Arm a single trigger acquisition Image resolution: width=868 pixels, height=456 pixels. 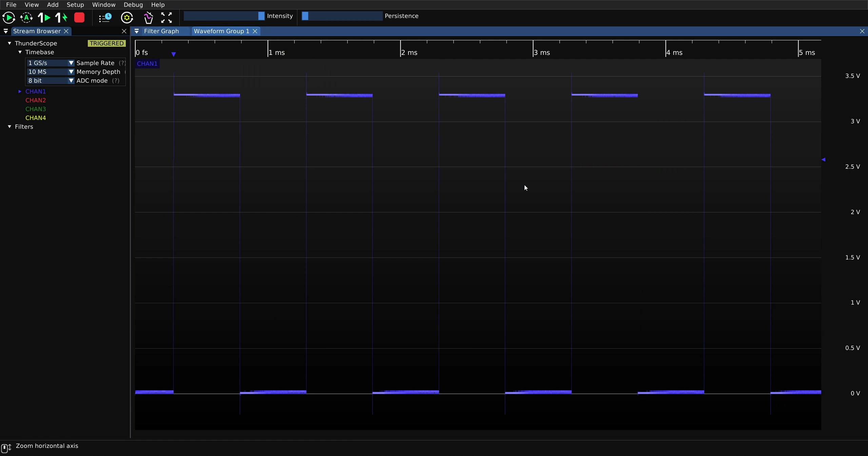click(x=44, y=18)
